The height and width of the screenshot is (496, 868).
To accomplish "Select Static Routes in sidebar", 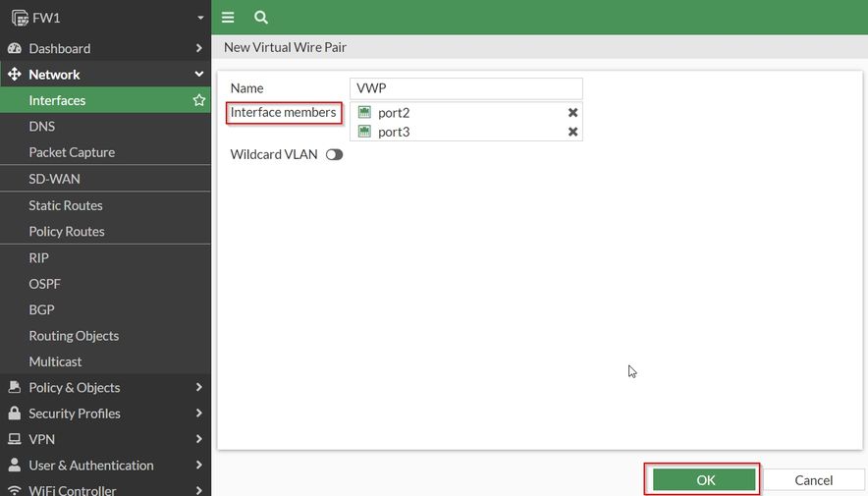I will pos(105,205).
